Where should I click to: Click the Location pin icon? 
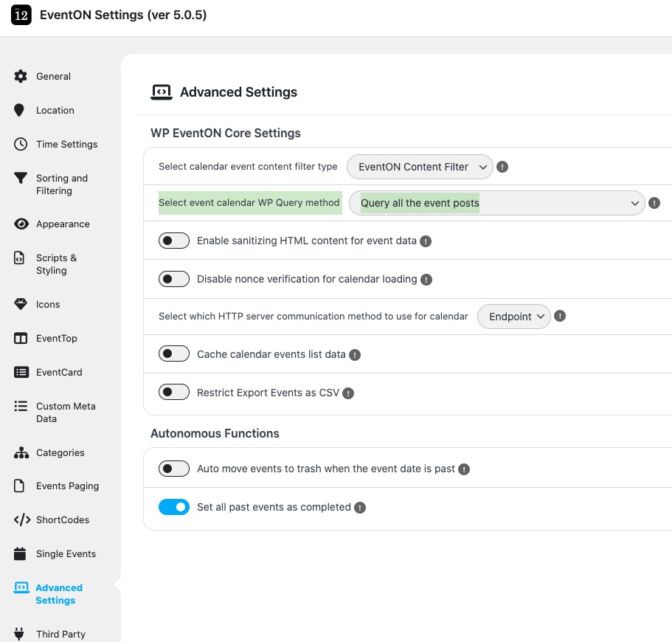pos(21,111)
